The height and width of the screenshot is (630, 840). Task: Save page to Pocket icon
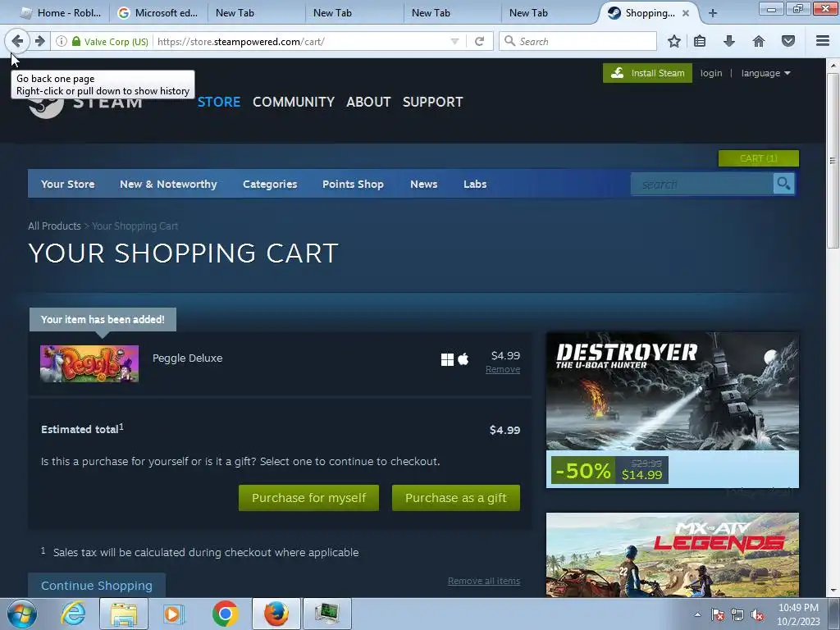click(x=788, y=41)
